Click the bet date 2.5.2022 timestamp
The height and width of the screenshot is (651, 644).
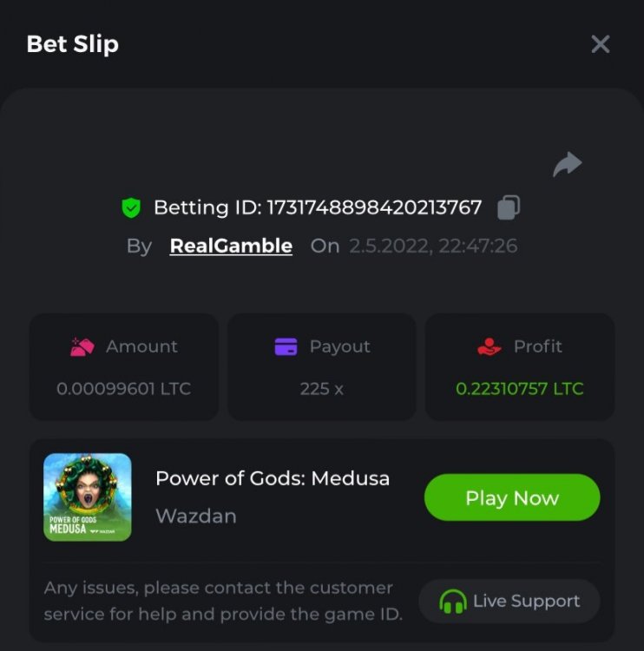tap(433, 246)
